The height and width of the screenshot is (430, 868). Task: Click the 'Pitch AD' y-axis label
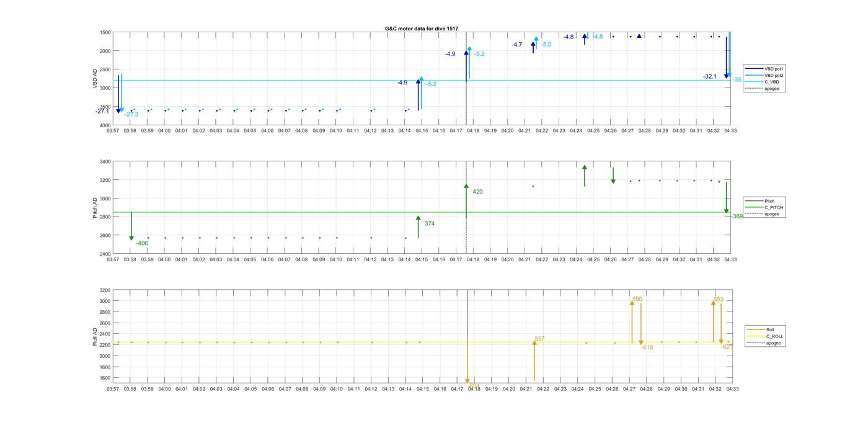tap(95, 208)
